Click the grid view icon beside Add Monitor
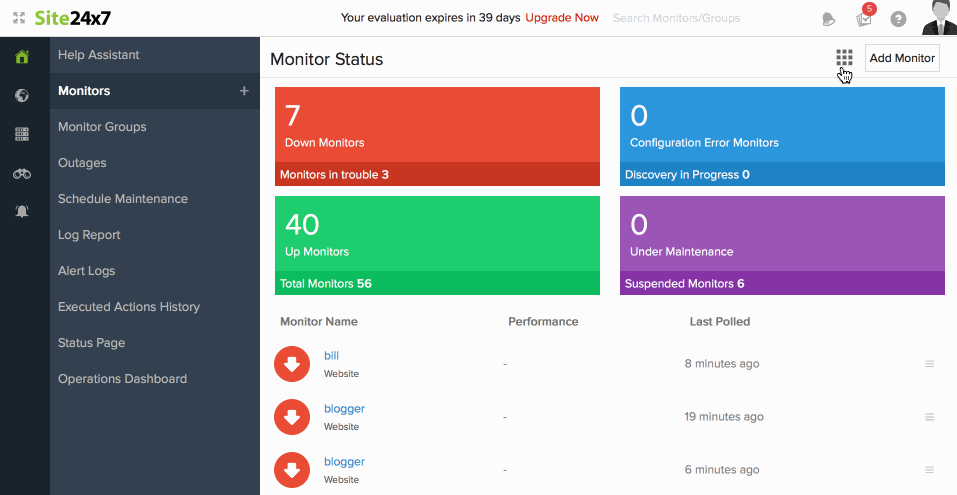The image size is (957, 495). point(844,58)
